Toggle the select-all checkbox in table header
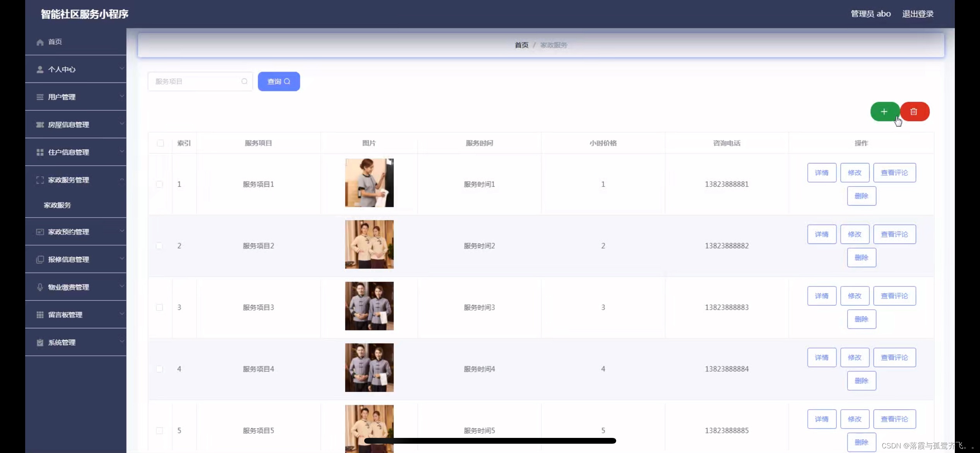Screen dimensions: 980x453 [160, 143]
